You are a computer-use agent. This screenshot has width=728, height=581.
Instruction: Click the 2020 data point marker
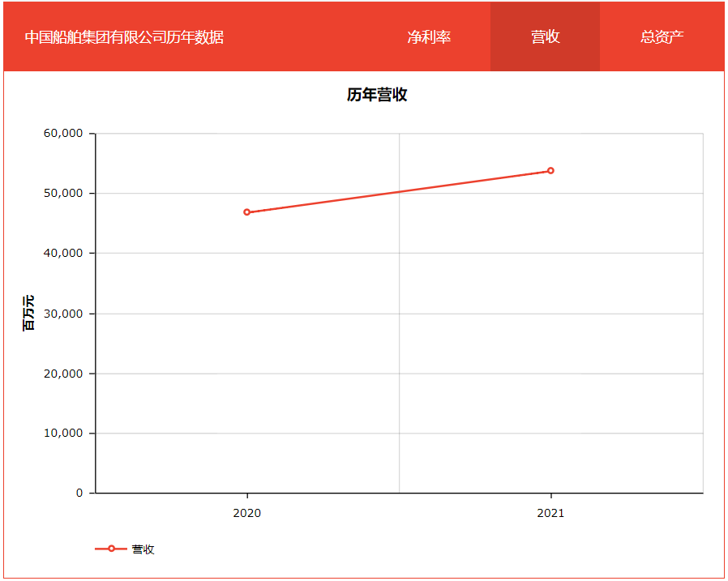click(247, 212)
